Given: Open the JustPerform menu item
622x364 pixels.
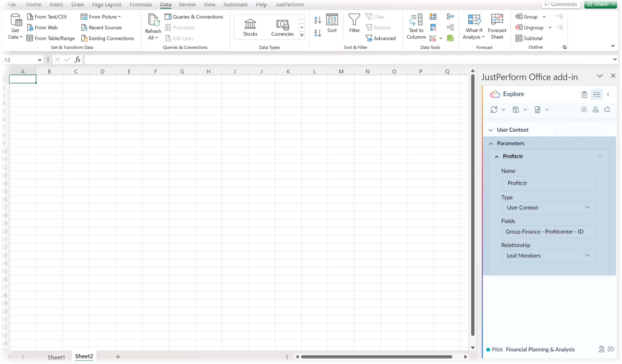Looking at the screenshot, I should click(x=289, y=4).
